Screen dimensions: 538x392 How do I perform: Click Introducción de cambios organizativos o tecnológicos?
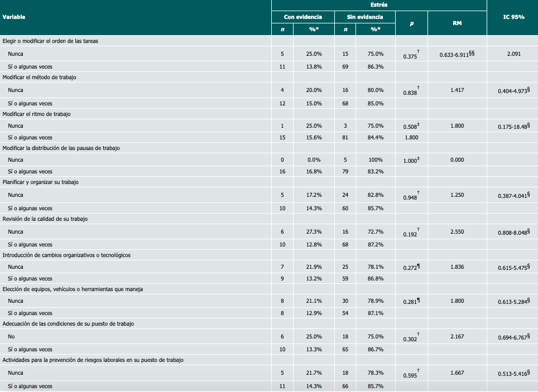point(66,255)
